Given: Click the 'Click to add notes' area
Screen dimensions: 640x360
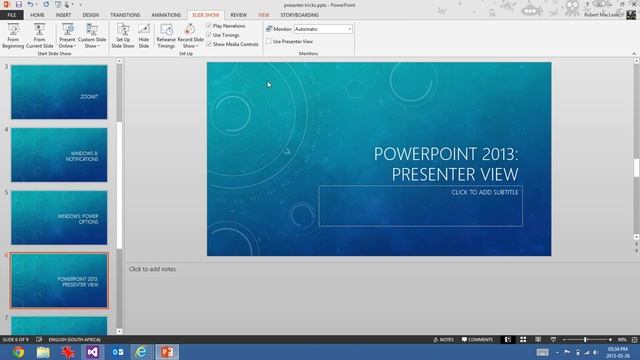Looking at the screenshot, I should coord(152,269).
